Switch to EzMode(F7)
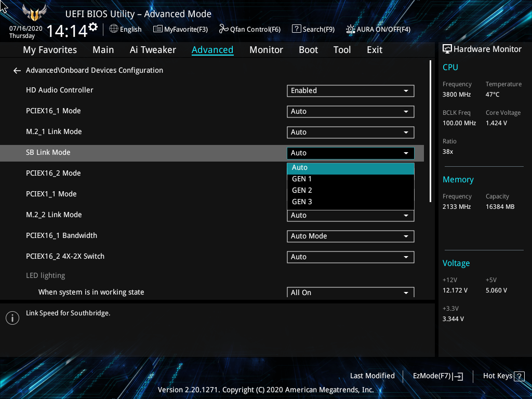Screen dimensions: 532x399 437,376
